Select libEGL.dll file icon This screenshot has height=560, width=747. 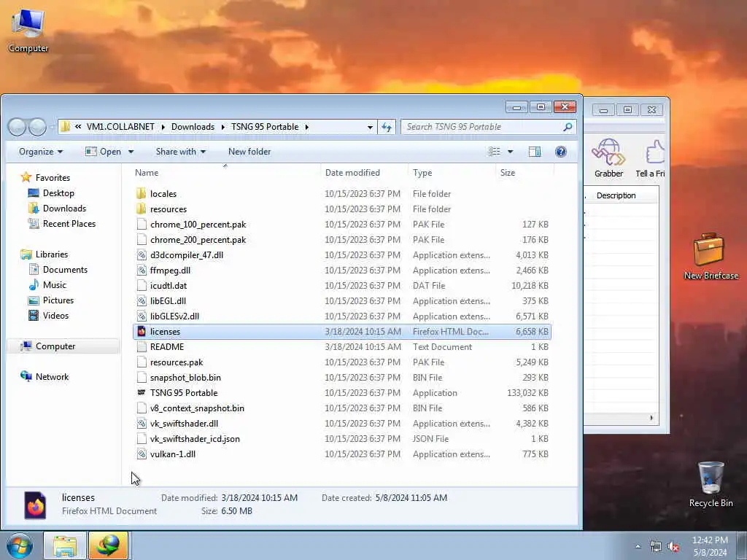[x=141, y=301]
